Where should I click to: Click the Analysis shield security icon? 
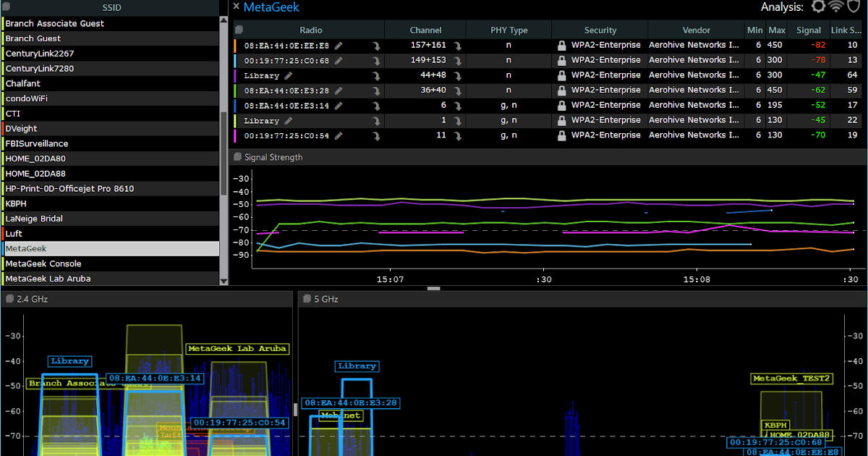pyautogui.click(x=854, y=7)
